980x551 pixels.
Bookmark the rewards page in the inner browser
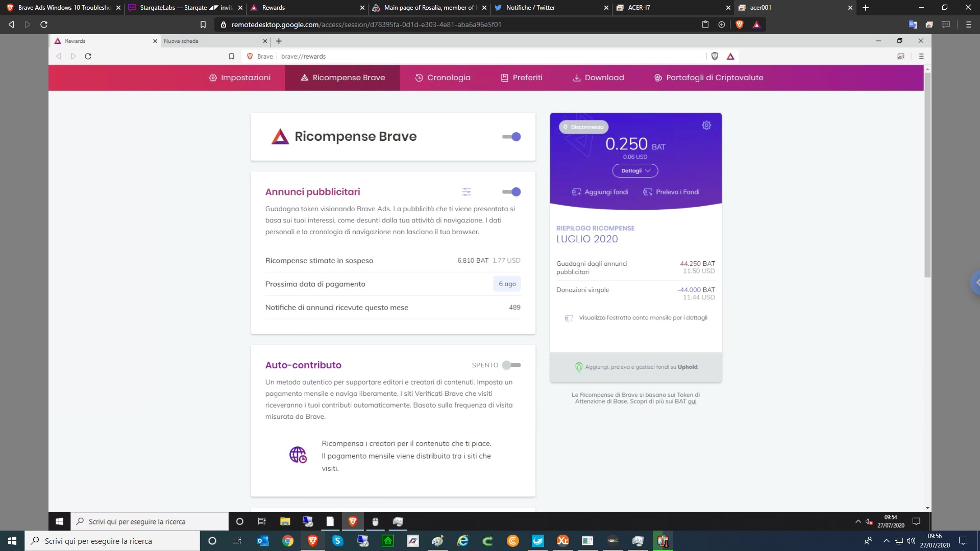pyautogui.click(x=231, y=56)
